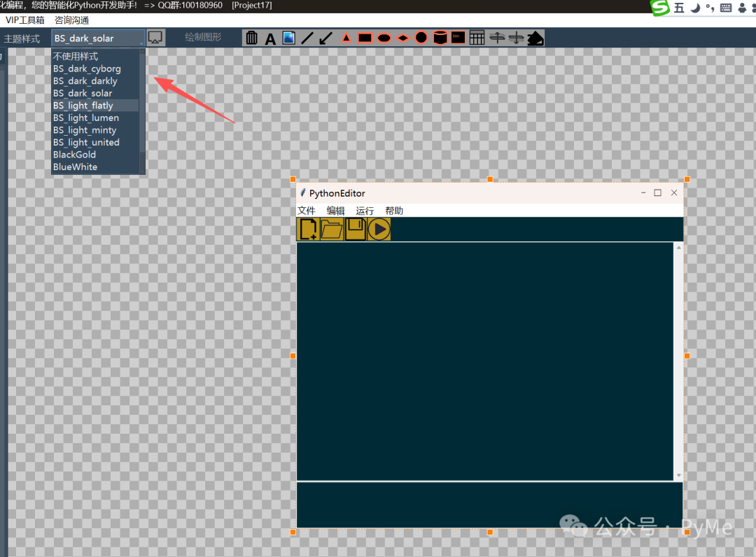Viewport: 756px width, 557px height.
Task: Choose BS_light_flatly theme option
Action: point(95,106)
